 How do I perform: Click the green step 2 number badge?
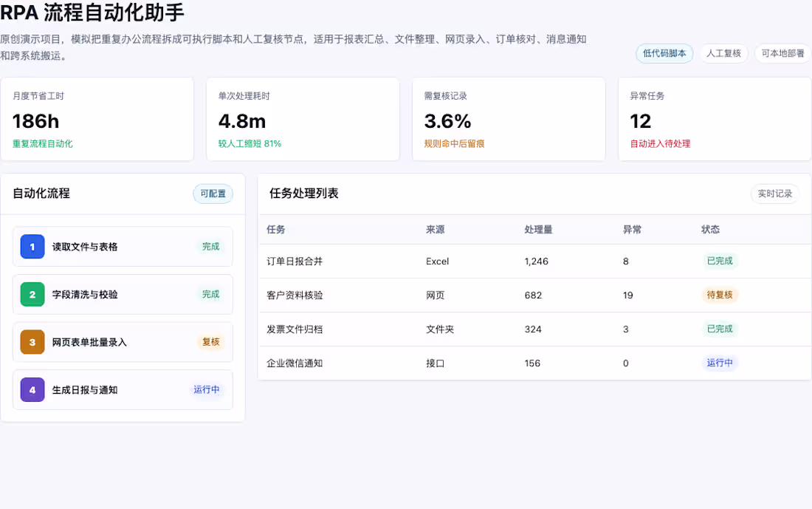32,295
